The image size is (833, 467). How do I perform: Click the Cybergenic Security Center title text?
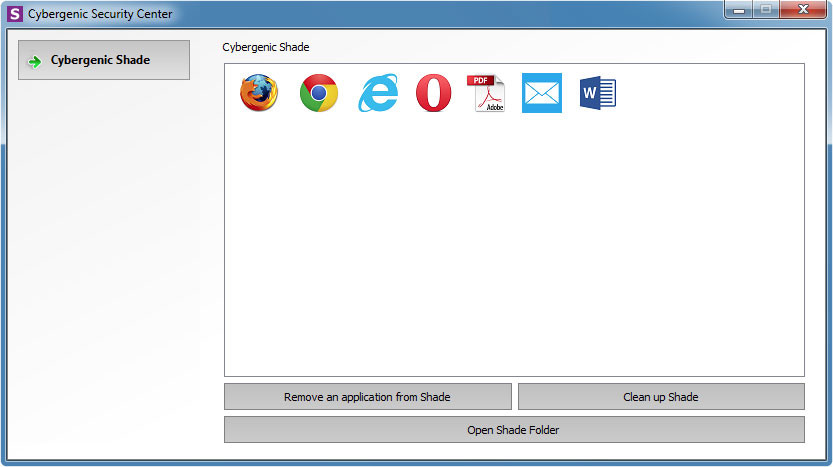point(100,14)
